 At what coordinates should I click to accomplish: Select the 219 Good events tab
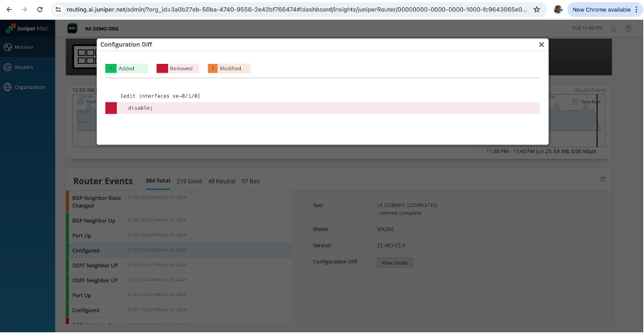[x=189, y=181]
